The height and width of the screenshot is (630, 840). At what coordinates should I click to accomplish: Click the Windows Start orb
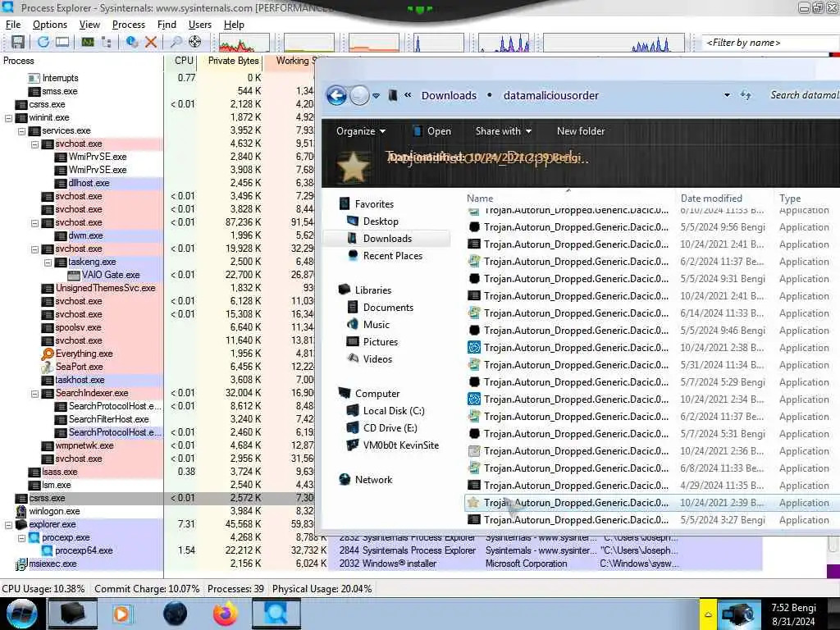click(21, 614)
